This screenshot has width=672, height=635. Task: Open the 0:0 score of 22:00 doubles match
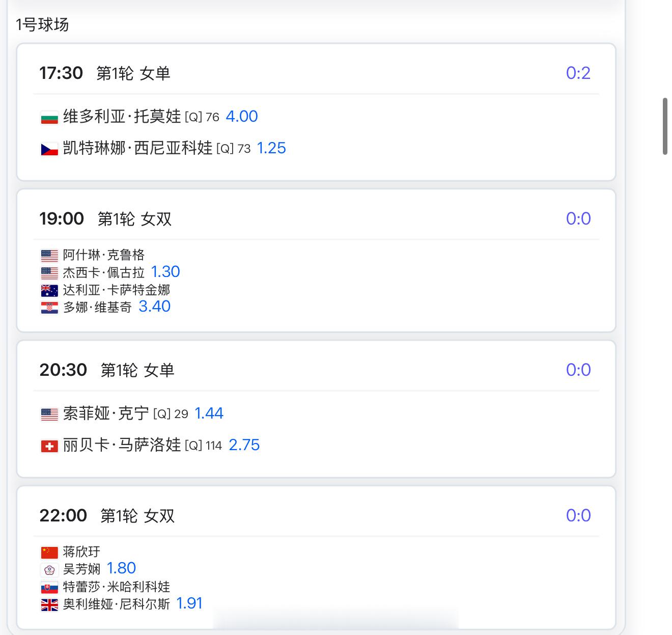click(578, 516)
